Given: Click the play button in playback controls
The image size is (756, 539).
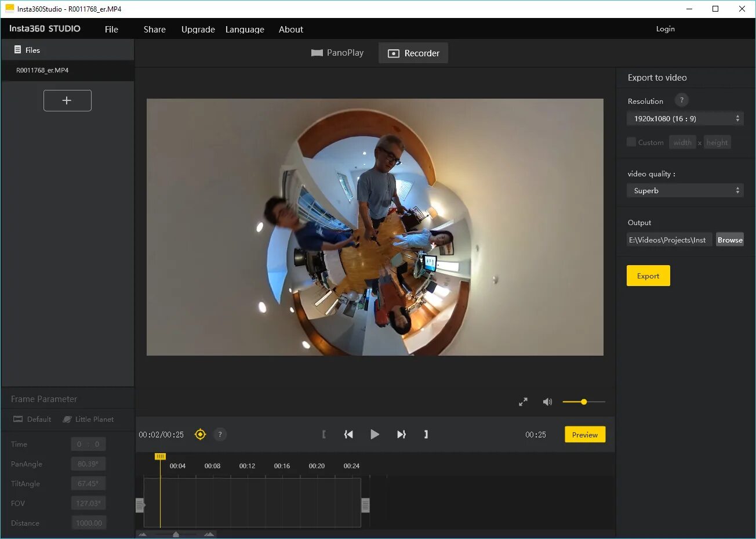Looking at the screenshot, I should pos(375,434).
